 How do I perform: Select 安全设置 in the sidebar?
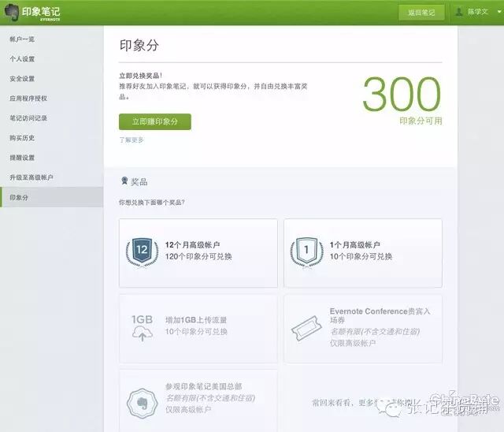point(22,79)
